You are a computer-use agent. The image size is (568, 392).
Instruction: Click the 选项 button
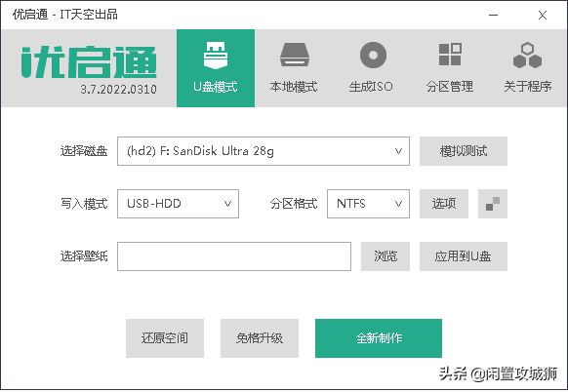[x=444, y=204]
